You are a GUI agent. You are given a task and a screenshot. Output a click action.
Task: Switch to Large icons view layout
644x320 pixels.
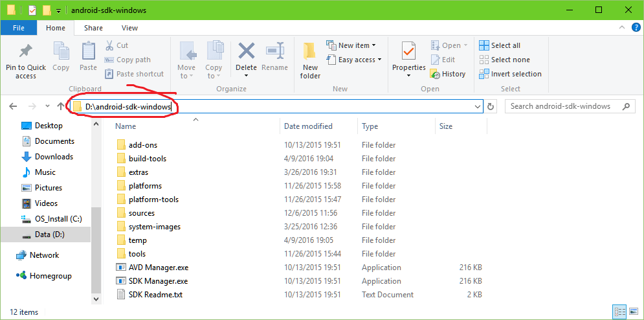tap(634, 312)
